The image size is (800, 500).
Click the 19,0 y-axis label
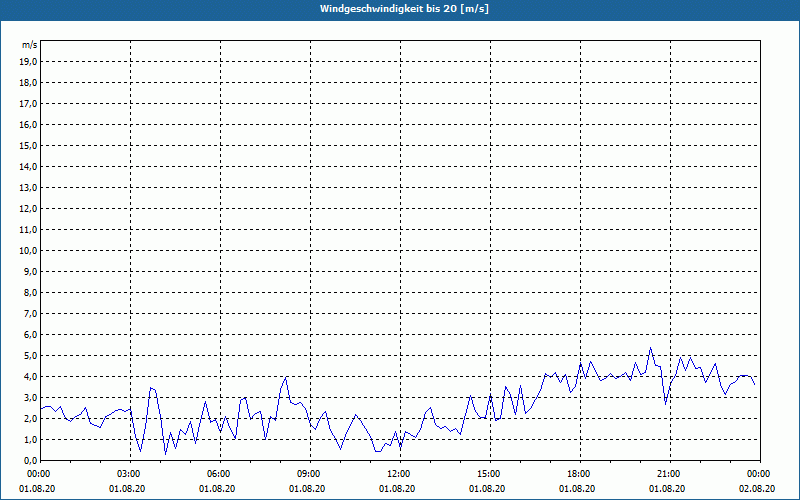[29, 62]
